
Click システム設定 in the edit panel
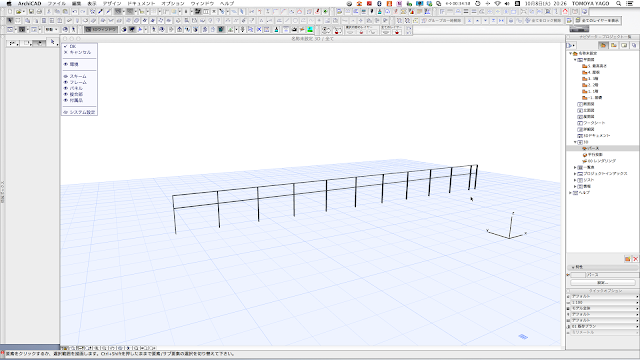click(x=82, y=112)
